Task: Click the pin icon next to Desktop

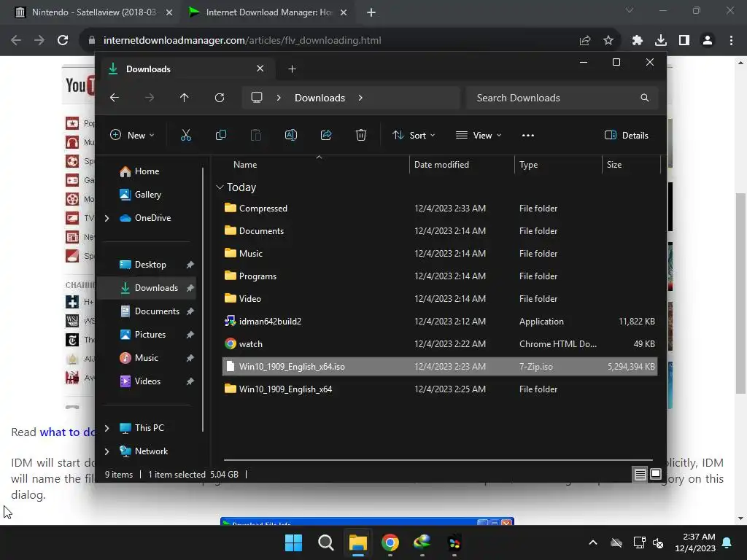Action: tap(190, 265)
